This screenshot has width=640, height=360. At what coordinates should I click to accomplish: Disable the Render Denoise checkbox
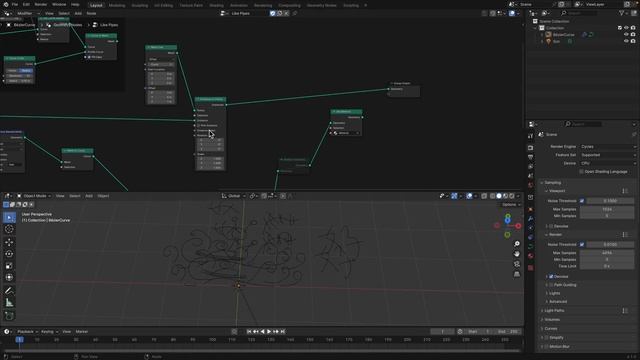551,276
